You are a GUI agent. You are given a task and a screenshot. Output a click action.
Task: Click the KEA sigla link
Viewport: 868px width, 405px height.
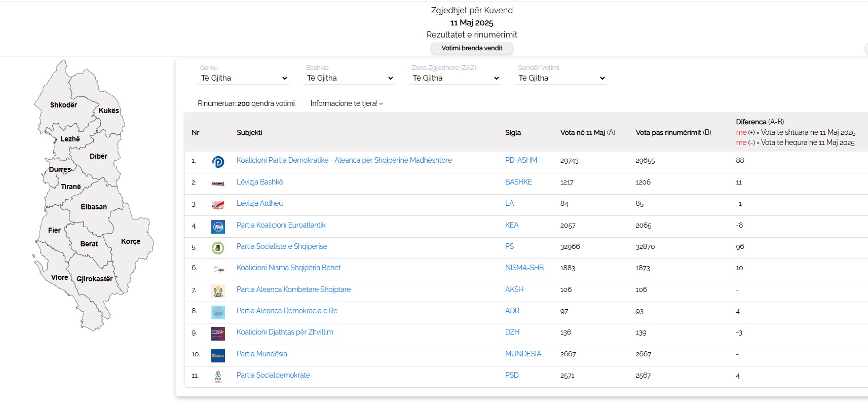(x=512, y=225)
